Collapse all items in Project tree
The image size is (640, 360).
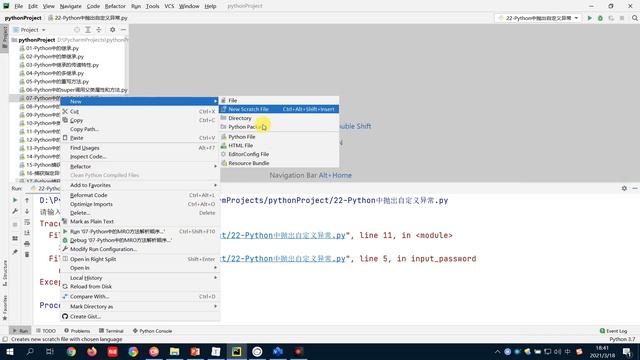(x=99, y=30)
